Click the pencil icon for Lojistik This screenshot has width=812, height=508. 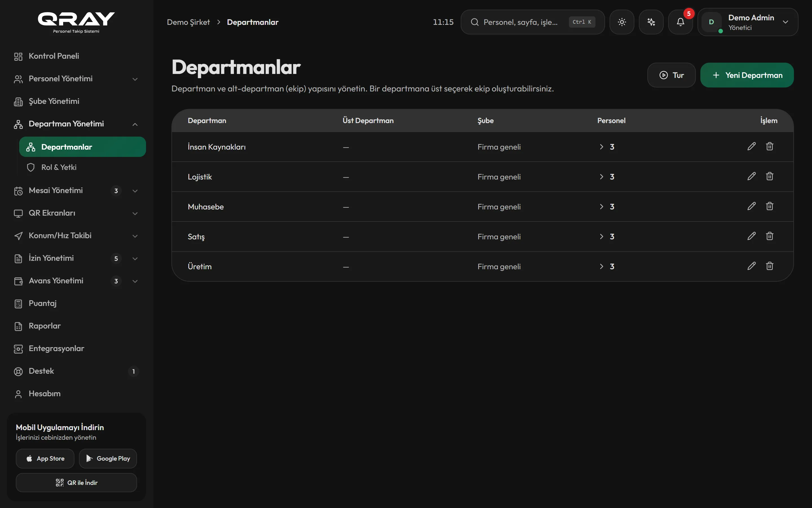pos(752,176)
